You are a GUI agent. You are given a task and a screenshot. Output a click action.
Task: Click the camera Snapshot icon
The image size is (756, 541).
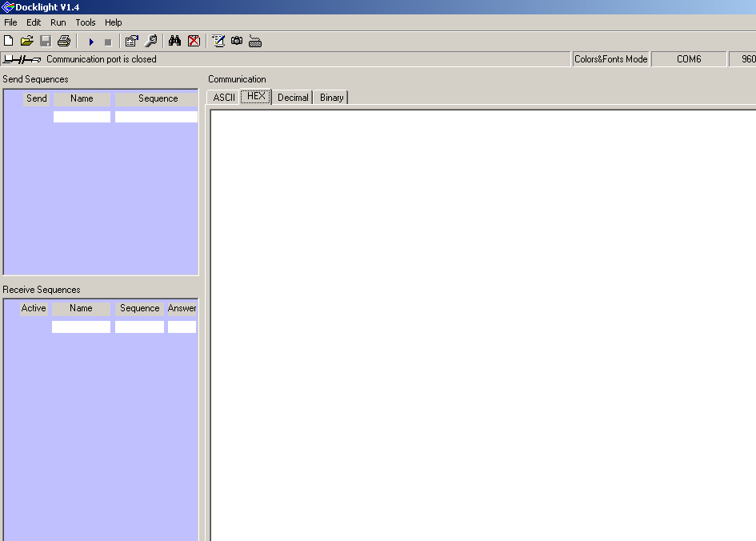tap(237, 41)
